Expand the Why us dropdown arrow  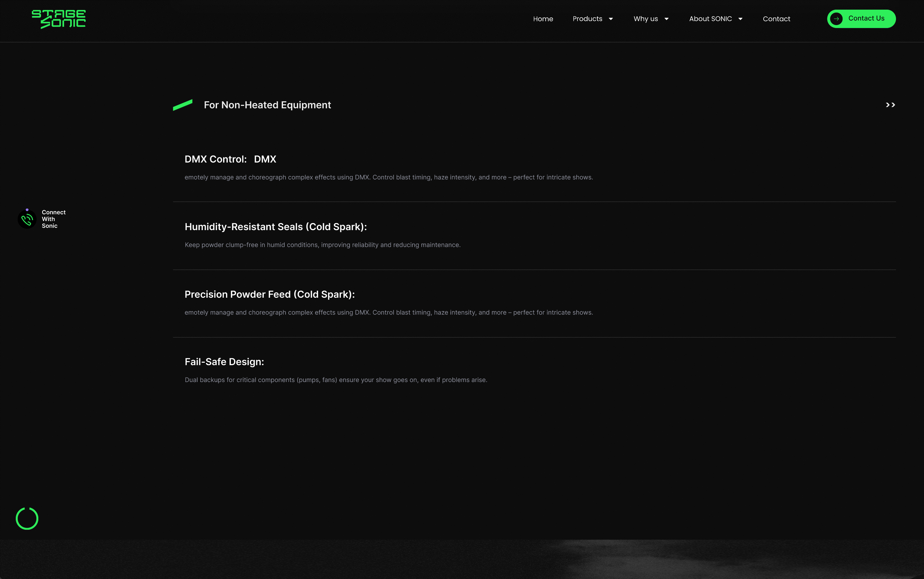(x=666, y=19)
